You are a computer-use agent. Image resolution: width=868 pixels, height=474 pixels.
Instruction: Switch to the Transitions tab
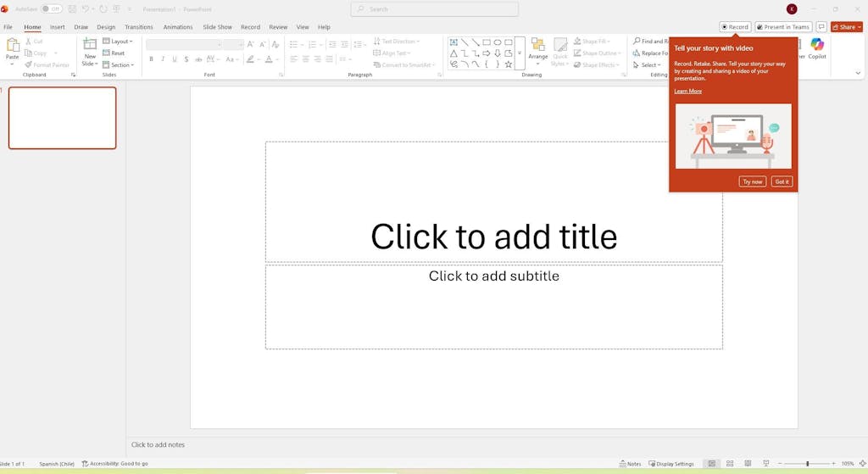[138, 27]
